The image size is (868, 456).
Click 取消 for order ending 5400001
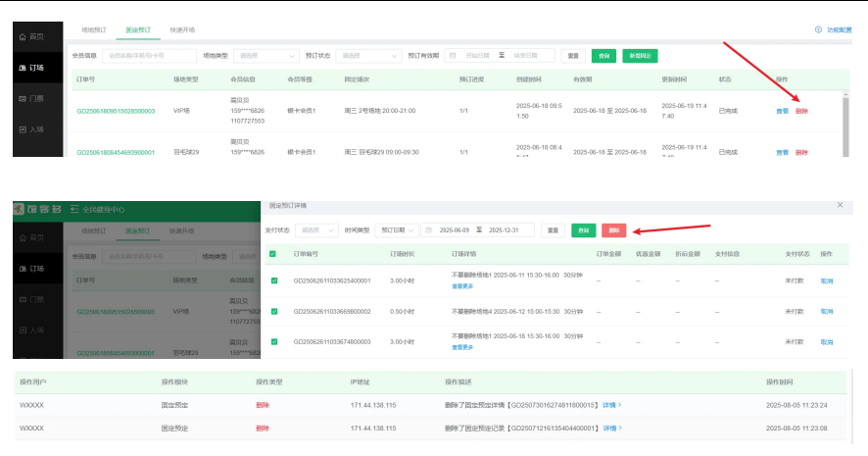click(x=827, y=280)
